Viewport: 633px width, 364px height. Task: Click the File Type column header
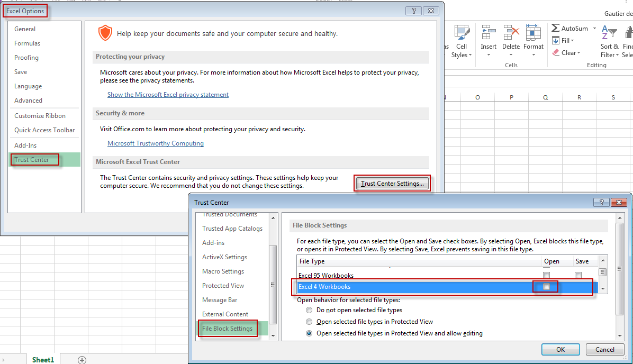pyautogui.click(x=419, y=261)
